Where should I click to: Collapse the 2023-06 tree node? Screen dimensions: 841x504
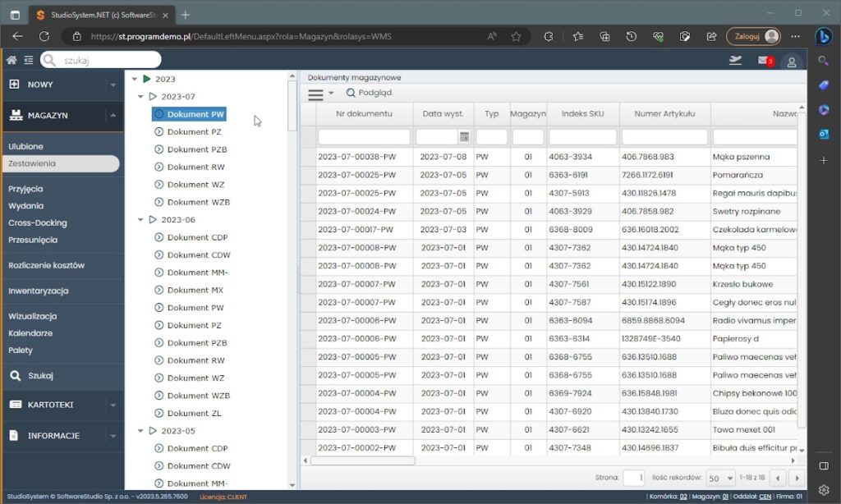(x=140, y=220)
